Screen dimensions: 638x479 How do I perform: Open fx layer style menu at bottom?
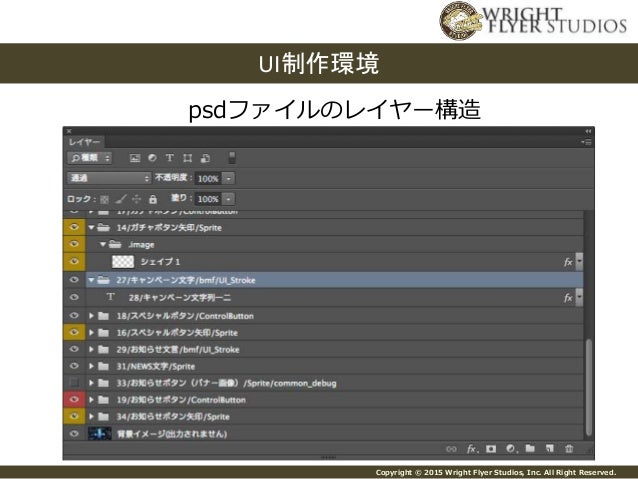point(472,449)
